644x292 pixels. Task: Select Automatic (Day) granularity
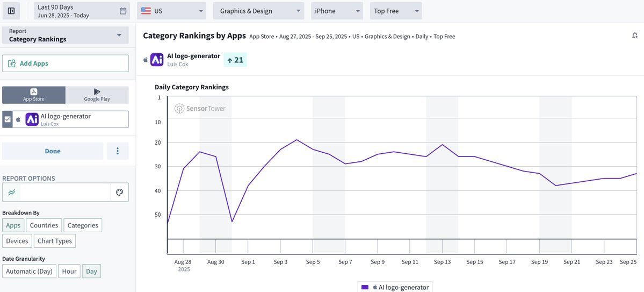30,271
